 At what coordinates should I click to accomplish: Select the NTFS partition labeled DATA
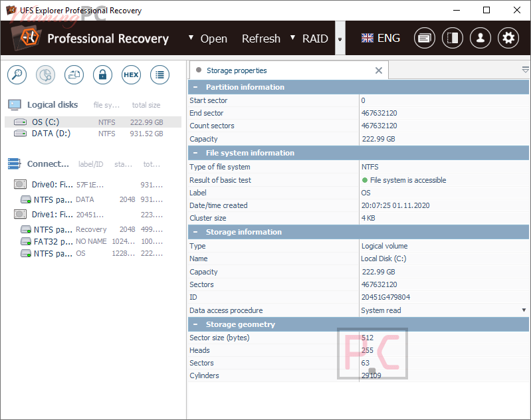pyautogui.click(x=93, y=199)
